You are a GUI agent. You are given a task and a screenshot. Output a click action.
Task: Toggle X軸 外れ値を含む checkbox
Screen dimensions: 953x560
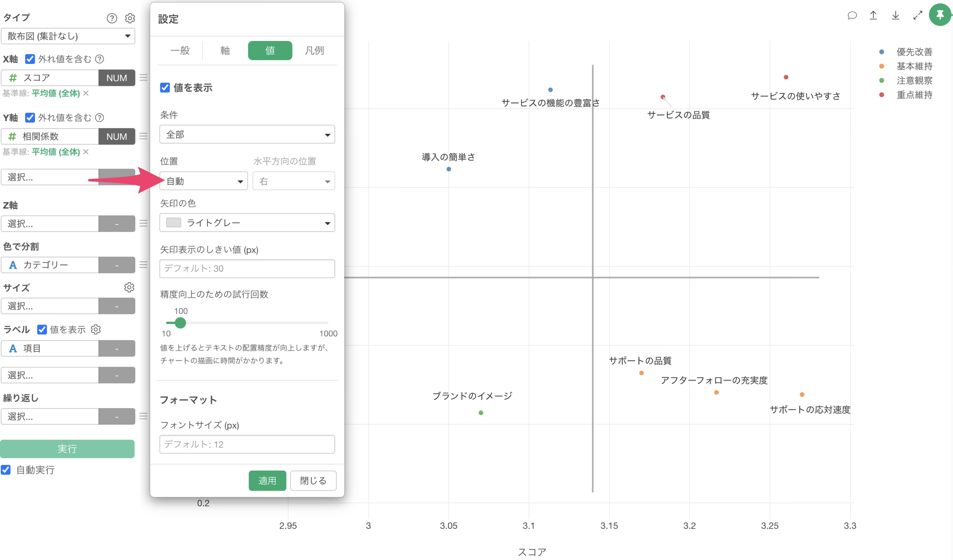pyautogui.click(x=30, y=59)
